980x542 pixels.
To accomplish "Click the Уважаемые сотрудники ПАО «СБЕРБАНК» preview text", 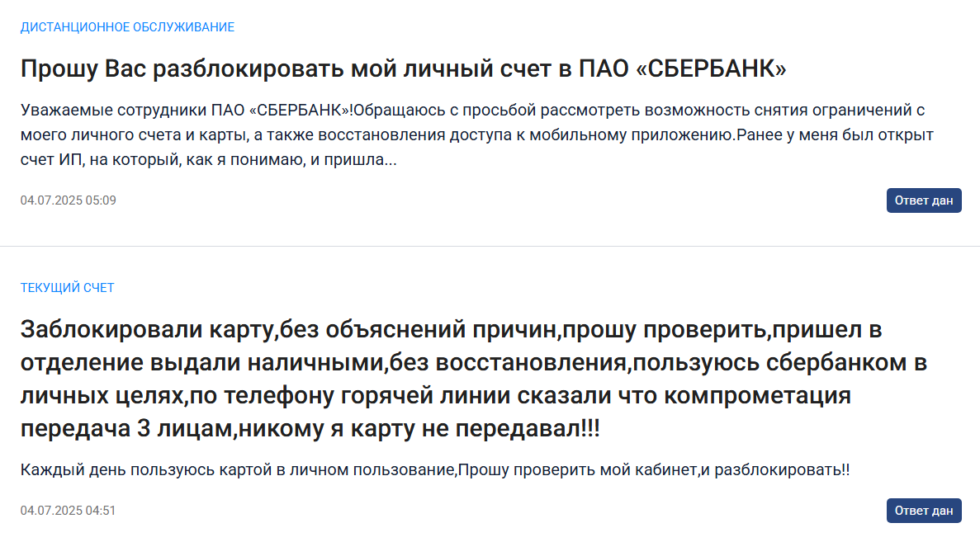I will (x=477, y=134).
